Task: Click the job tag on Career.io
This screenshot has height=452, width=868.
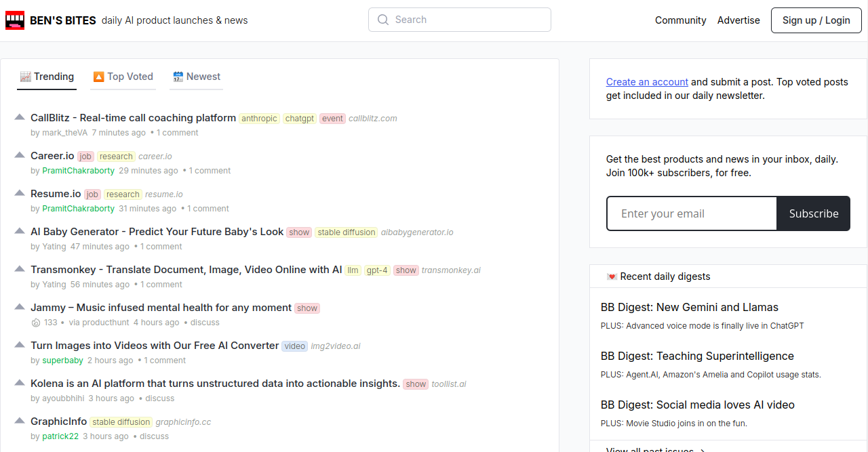Action: pos(85,157)
